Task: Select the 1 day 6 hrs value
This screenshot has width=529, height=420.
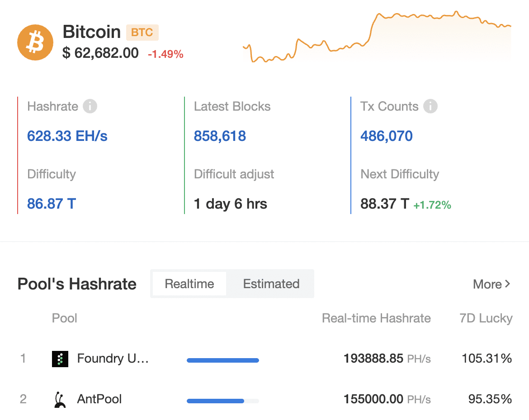Action: tap(231, 204)
